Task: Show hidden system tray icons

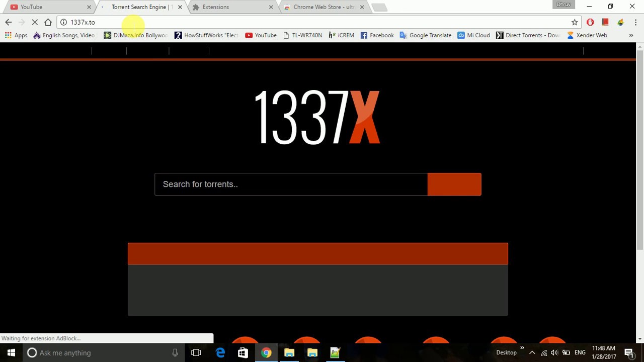Action: point(532,352)
